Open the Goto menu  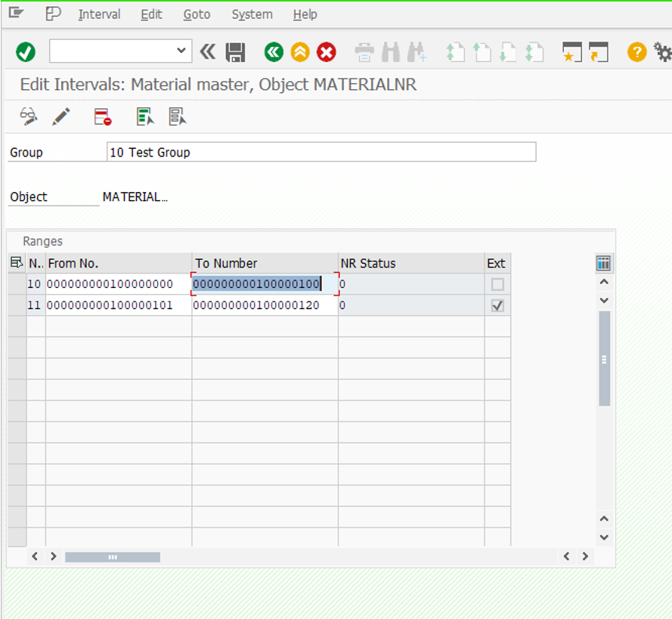(197, 14)
